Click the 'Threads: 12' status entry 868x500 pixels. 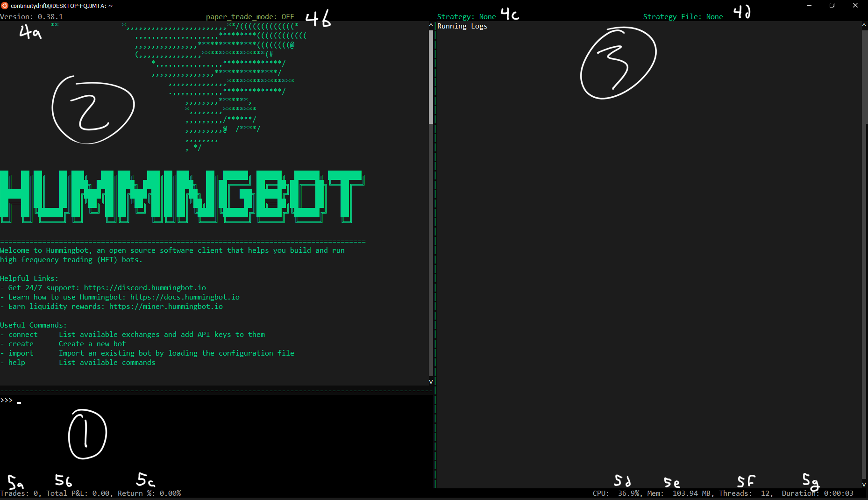coord(745,493)
